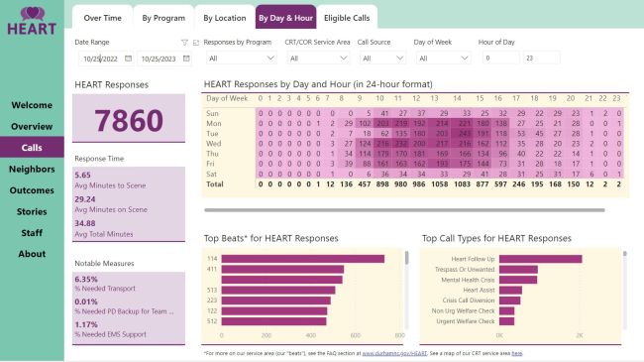644x362 pixels.
Task: Click the clear selections eraser icon
Action: click(196, 43)
